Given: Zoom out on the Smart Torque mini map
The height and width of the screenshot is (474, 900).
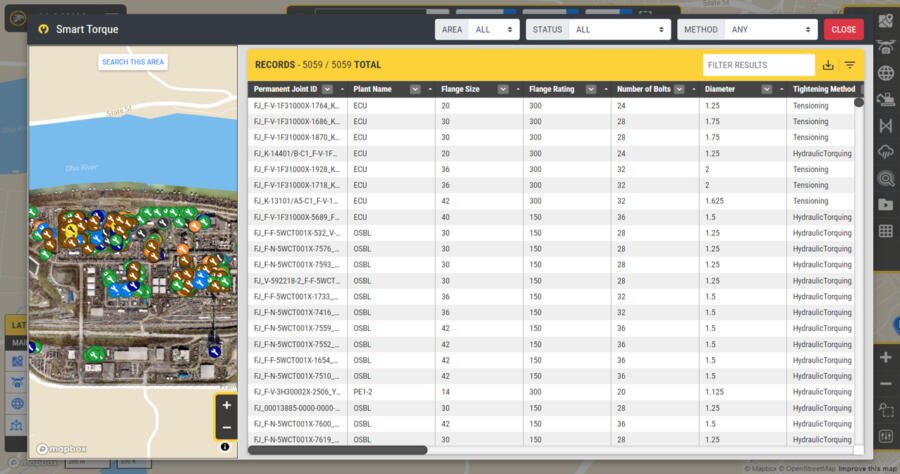Looking at the screenshot, I should coord(227,428).
